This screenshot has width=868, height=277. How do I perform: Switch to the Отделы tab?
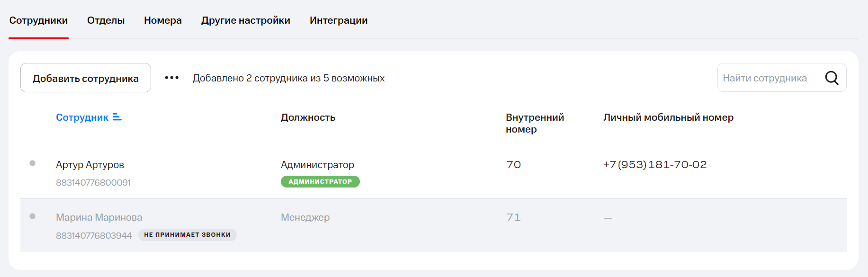click(106, 20)
